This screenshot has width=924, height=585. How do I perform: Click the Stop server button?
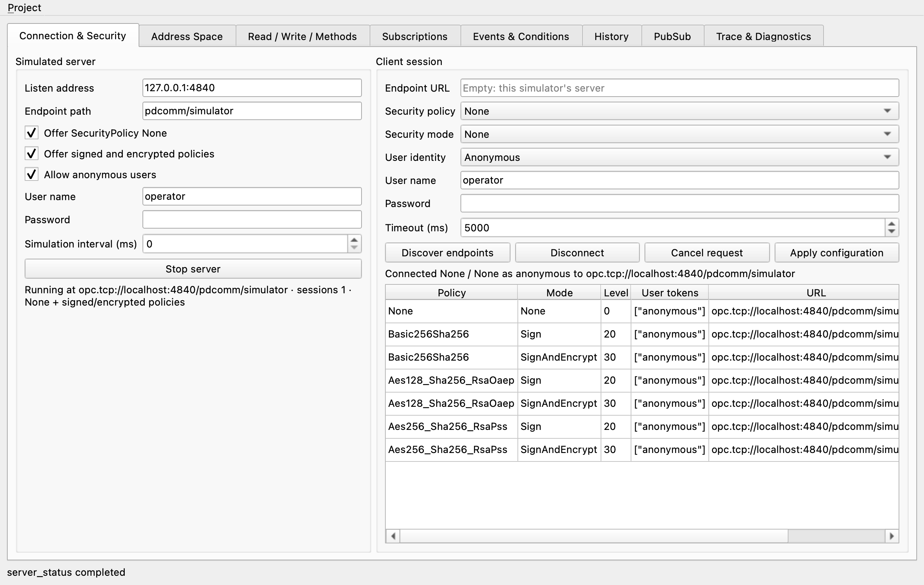pyautogui.click(x=193, y=269)
